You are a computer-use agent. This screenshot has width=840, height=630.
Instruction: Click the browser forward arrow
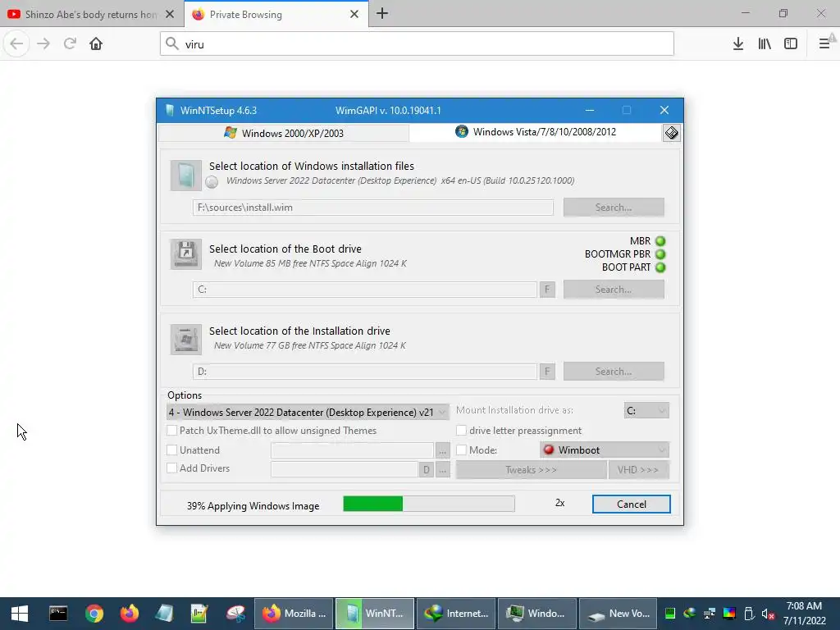(x=43, y=44)
